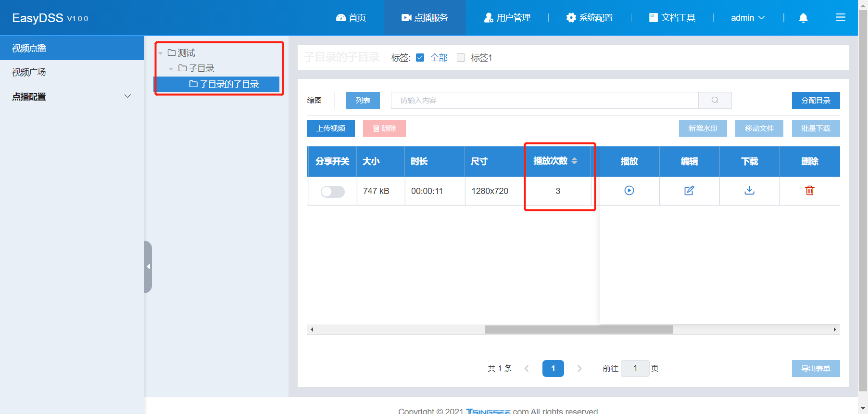Play the video in the row
The height and width of the screenshot is (414, 868).
(629, 191)
